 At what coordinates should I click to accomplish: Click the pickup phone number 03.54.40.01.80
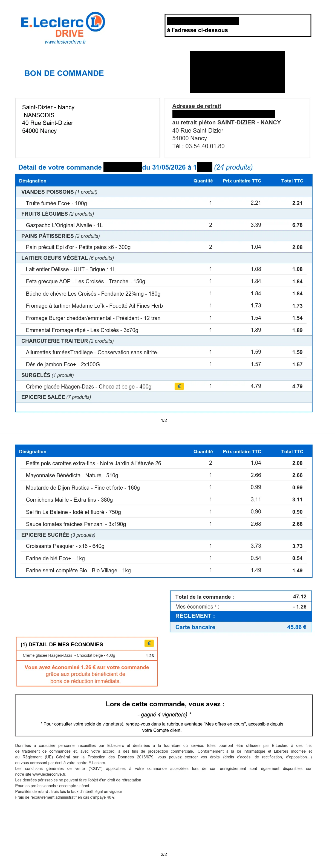coord(205,146)
